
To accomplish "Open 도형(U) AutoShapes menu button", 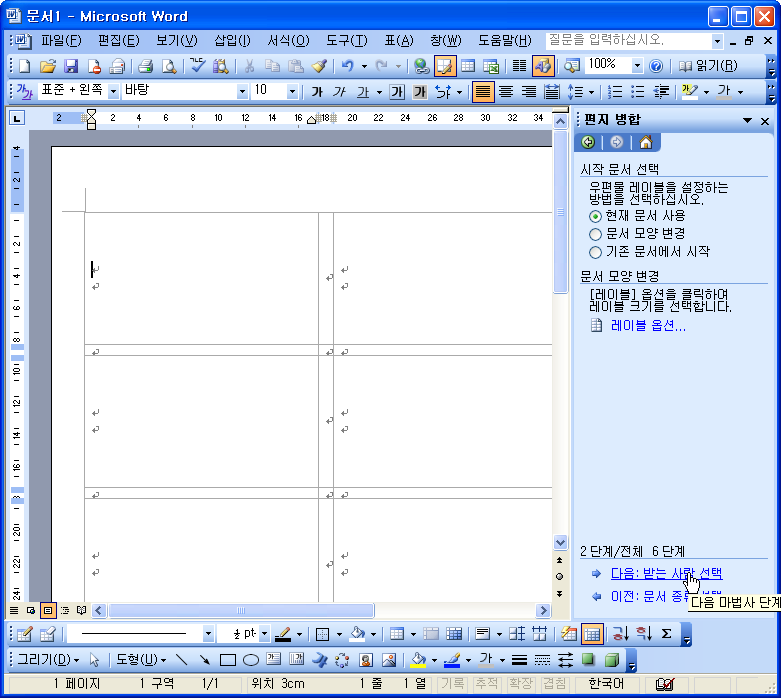I will pos(141,660).
